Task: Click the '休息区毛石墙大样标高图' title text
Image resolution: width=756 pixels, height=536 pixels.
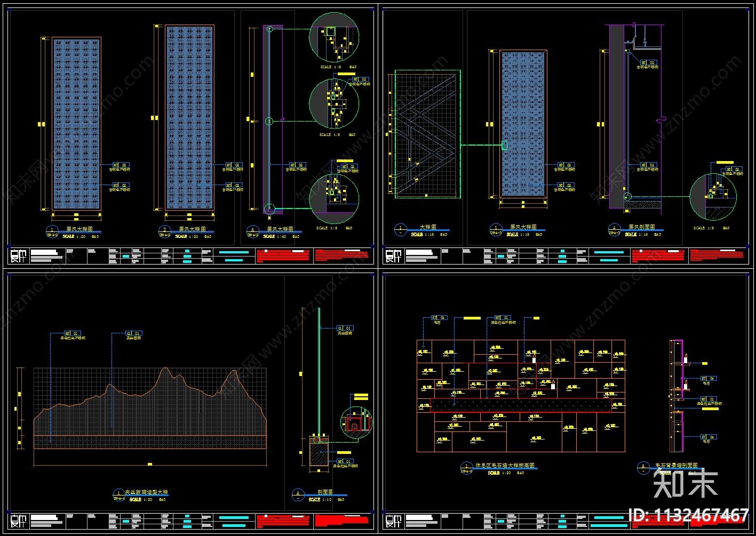Action: coord(505,466)
